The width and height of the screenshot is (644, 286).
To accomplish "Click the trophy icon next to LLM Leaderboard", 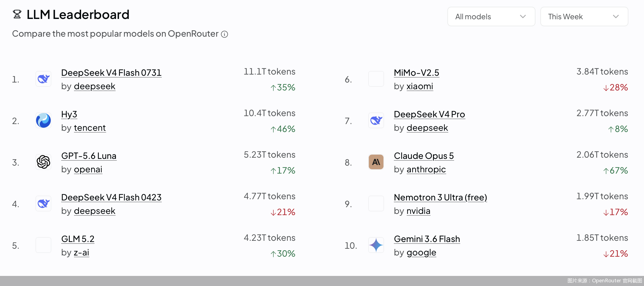I will pyautogui.click(x=17, y=14).
